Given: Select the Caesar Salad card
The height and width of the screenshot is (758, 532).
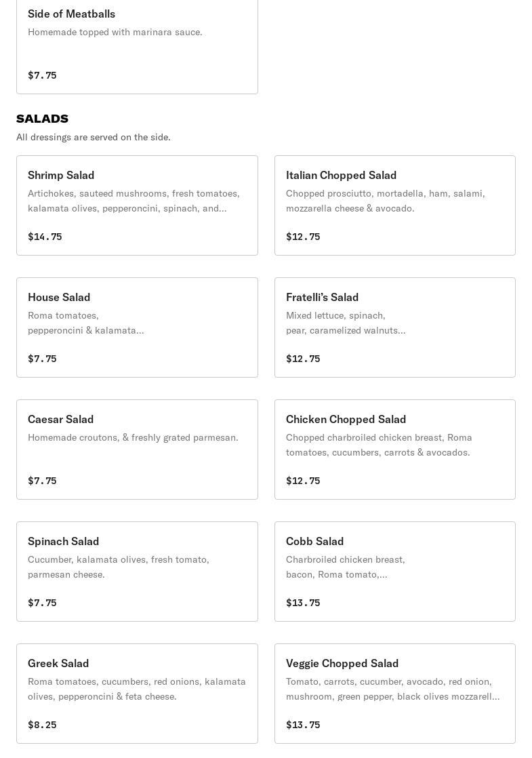Looking at the screenshot, I should point(137,450).
